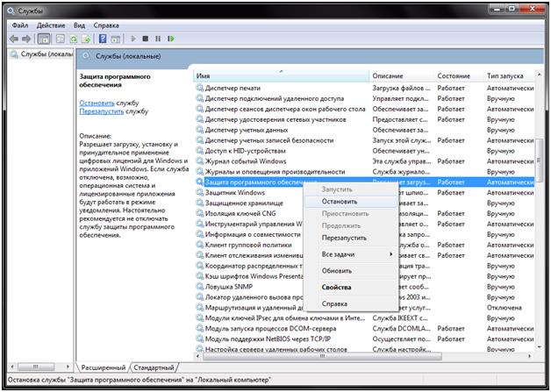Click the blue Help icon in the toolbar
The height and width of the screenshot is (392, 551).
pyautogui.click(x=103, y=39)
